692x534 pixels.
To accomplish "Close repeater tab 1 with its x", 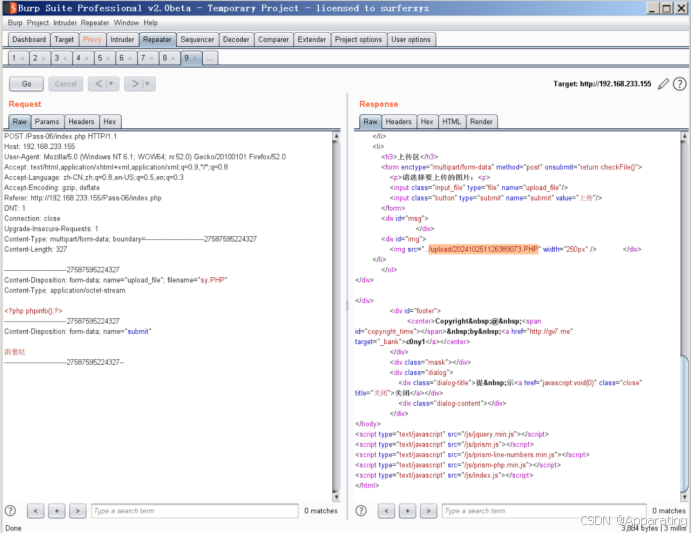I will pyautogui.click(x=22, y=58).
